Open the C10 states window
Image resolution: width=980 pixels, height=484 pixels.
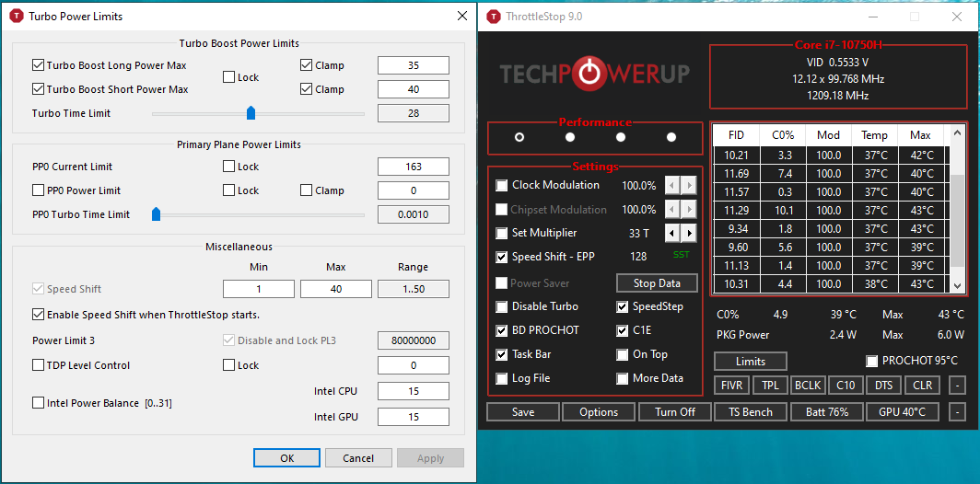click(845, 386)
